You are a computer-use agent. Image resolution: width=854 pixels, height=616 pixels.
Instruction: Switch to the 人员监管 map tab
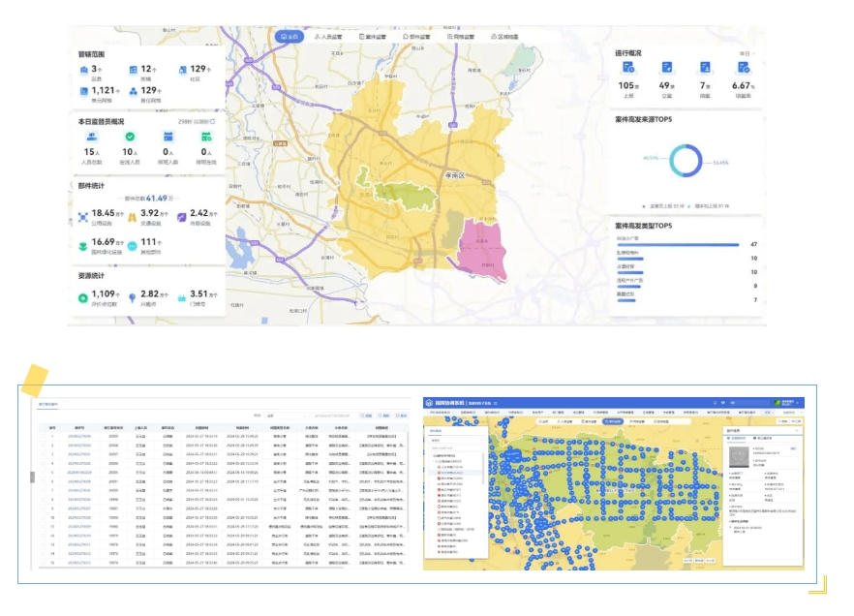point(330,37)
